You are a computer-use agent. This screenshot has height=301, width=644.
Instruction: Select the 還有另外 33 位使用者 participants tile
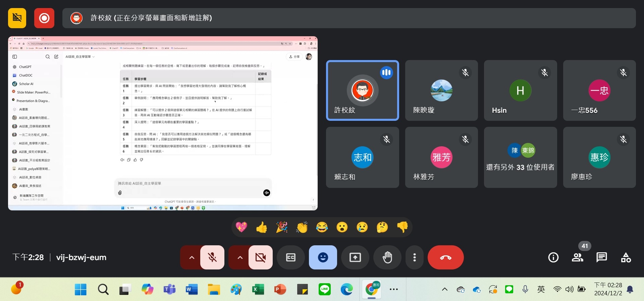click(520, 157)
